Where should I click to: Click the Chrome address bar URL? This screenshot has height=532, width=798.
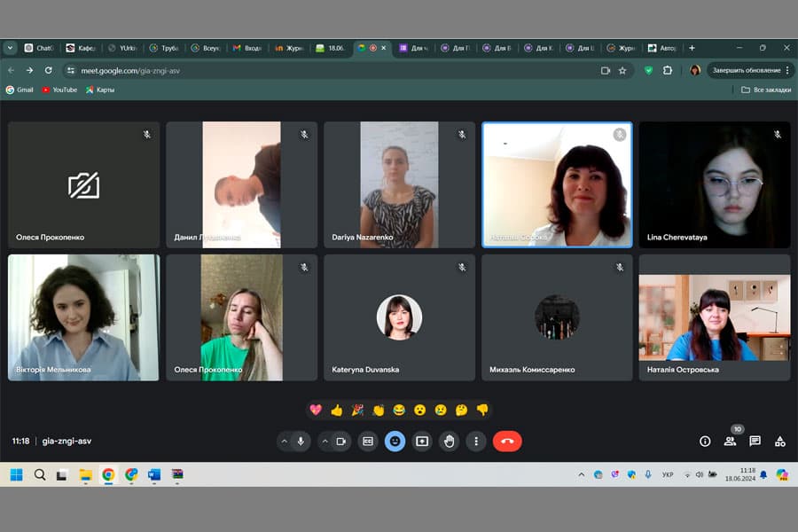coord(130,71)
